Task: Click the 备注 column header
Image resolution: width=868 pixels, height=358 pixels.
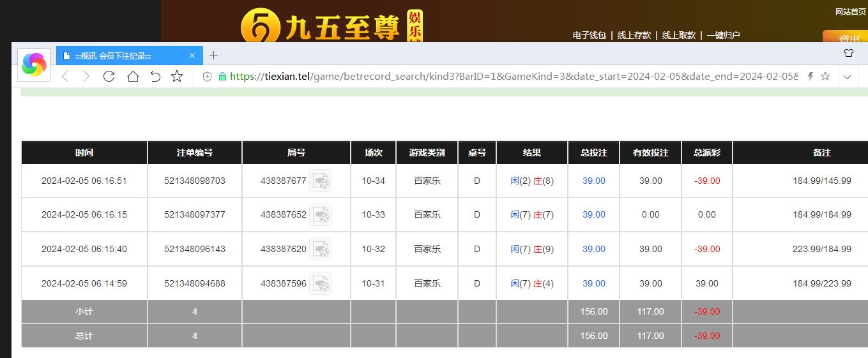Action: (800, 153)
